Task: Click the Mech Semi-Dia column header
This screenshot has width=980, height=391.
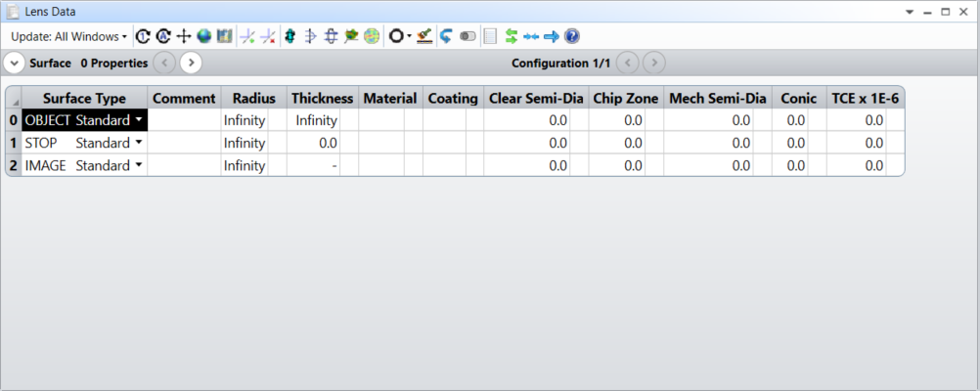Action: click(718, 98)
